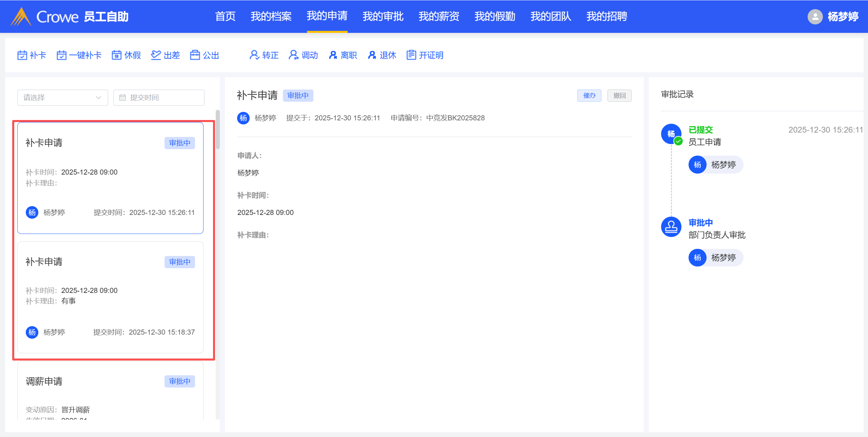868x437 pixels.
Task: Click the 休假 leave calendar icon
Action: point(117,55)
